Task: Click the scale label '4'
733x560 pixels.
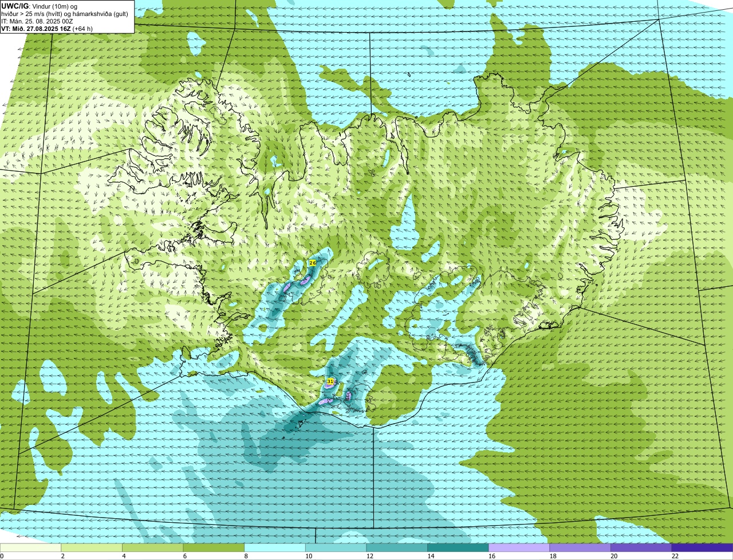Action: [124, 555]
